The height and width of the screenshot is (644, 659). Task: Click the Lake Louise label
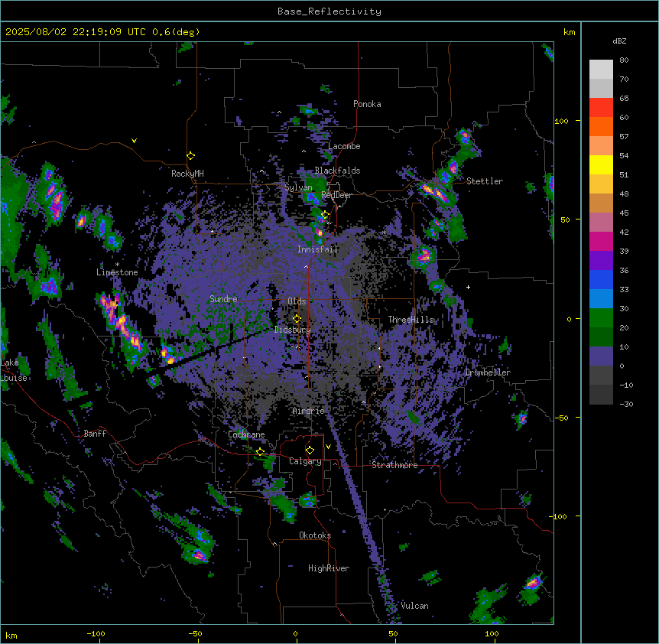point(14,370)
